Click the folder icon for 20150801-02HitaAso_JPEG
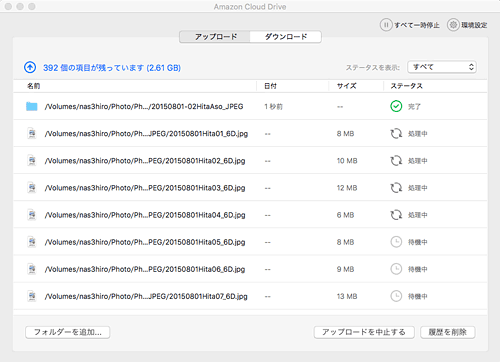 (32, 106)
